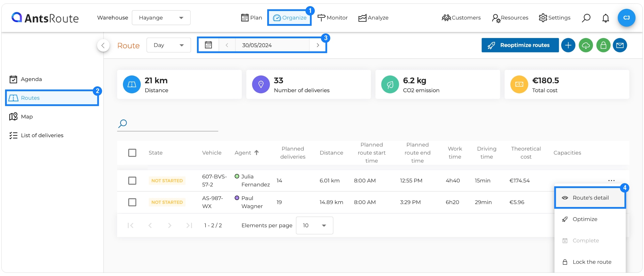
Task: Choose Optimize in the context menu
Action: (590, 219)
